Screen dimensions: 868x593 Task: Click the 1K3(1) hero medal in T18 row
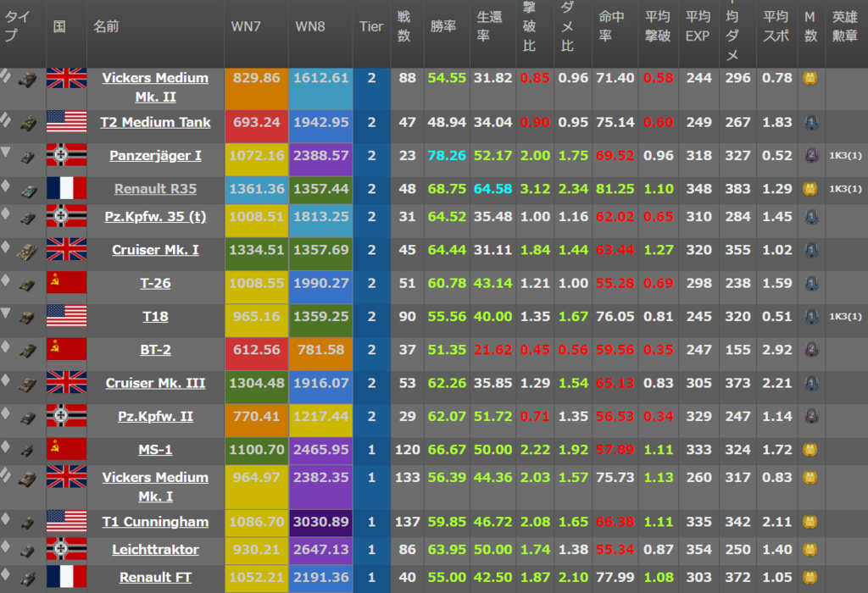[x=845, y=317]
